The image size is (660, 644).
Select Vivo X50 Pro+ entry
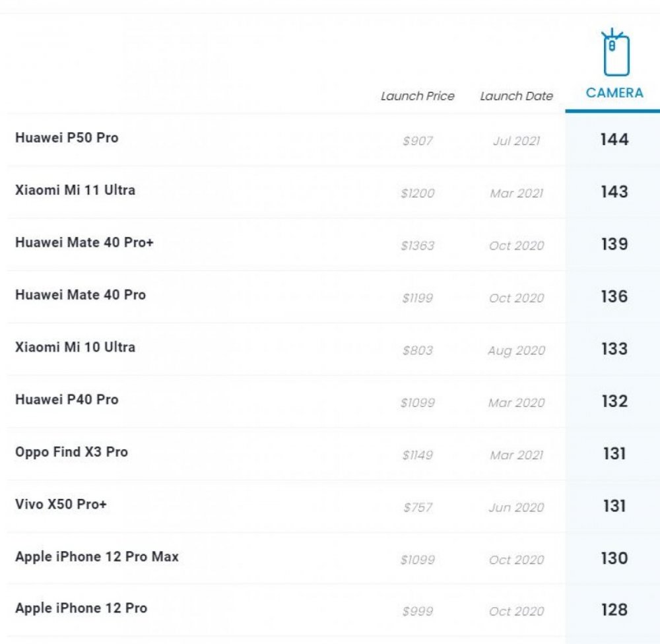61,505
